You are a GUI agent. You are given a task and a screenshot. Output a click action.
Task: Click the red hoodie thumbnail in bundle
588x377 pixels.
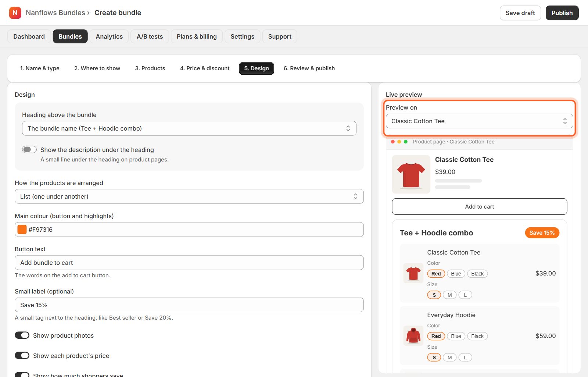pyautogui.click(x=413, y=336)
